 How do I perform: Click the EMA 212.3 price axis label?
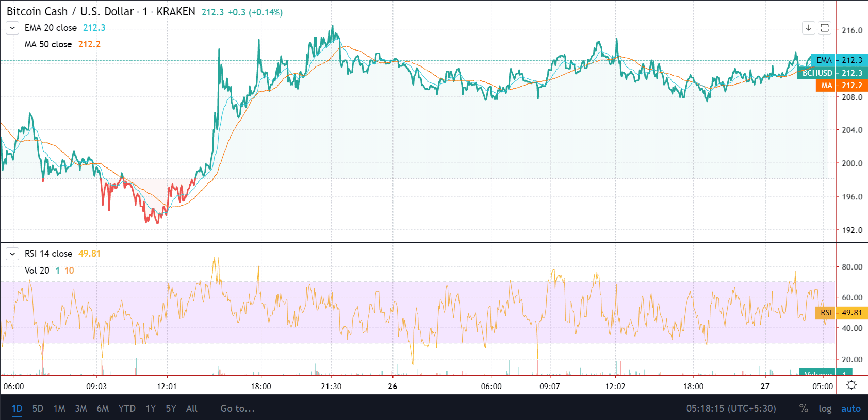pos(839,60)
